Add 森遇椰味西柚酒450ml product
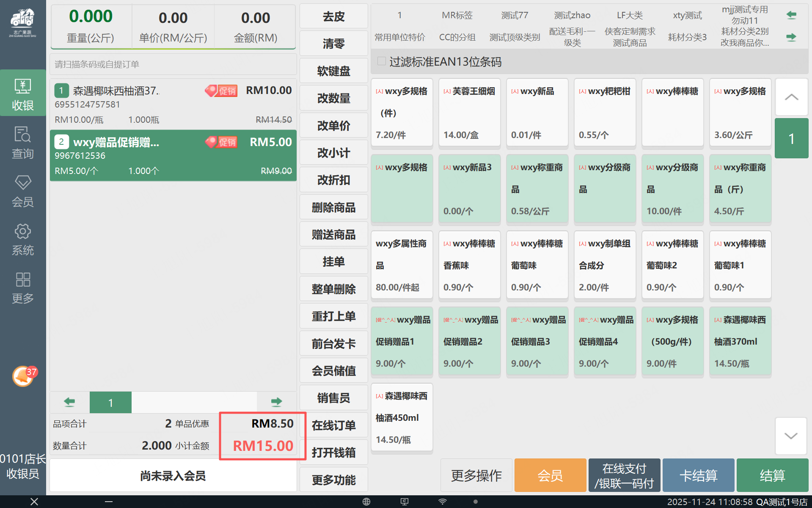 [x=402, y=417]
